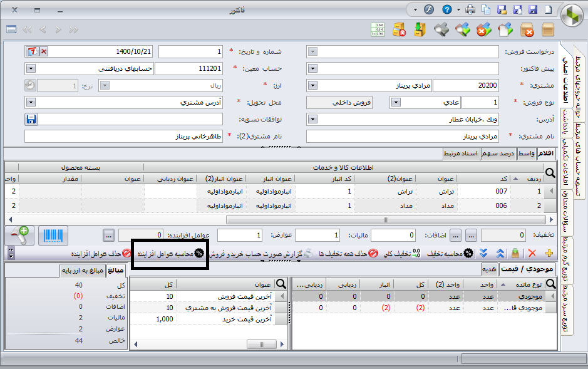Click the barcode scanner icon

[x=54, y=236]
